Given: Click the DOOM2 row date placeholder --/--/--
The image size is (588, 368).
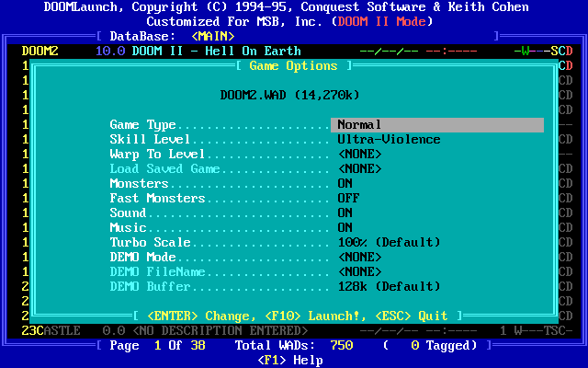Looking at the screenshot, I should point(389,51).
